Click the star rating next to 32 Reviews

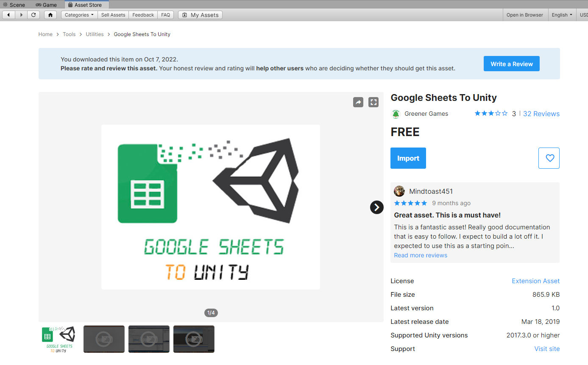tap(491, 113)
